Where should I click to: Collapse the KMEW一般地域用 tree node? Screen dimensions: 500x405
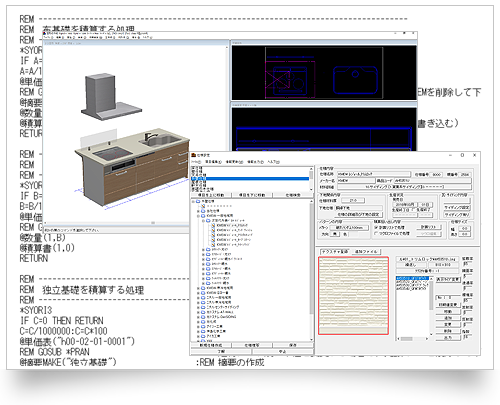(198, 216)
